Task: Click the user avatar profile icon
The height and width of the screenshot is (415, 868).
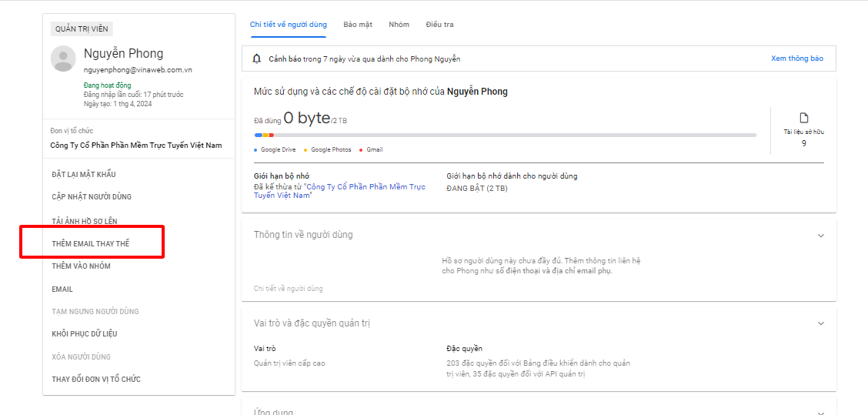Action: 63,59
